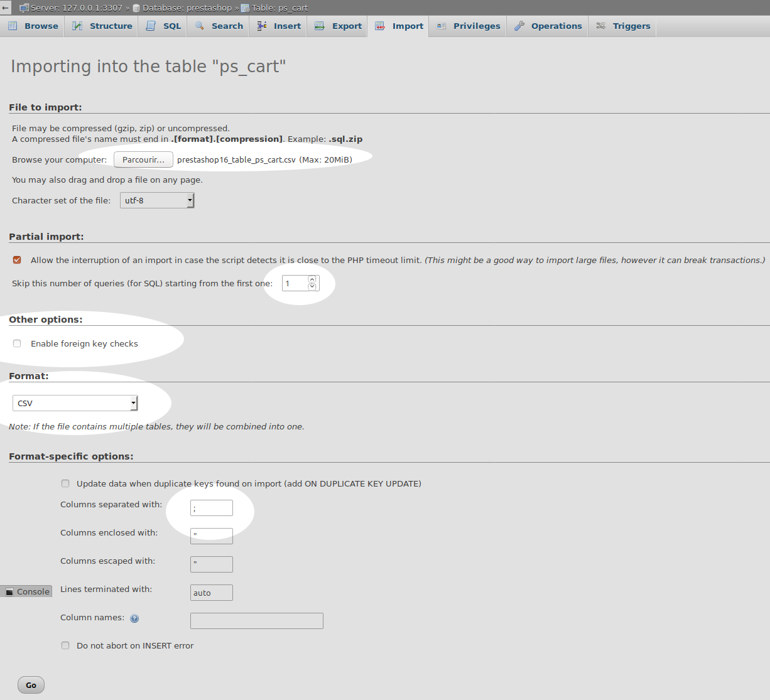Screen dimensions: 770x700
Task: Open the Operations tab
Action: coord(548,26)
